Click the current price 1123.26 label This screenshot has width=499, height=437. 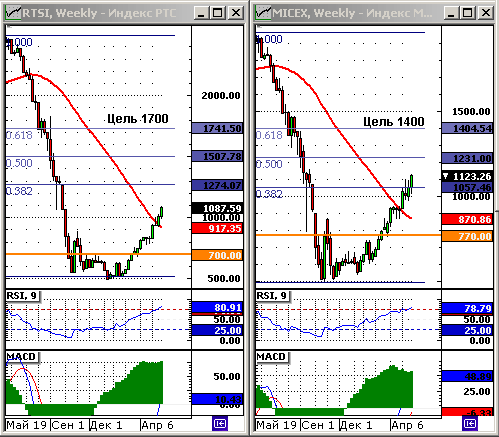[467, 176]
